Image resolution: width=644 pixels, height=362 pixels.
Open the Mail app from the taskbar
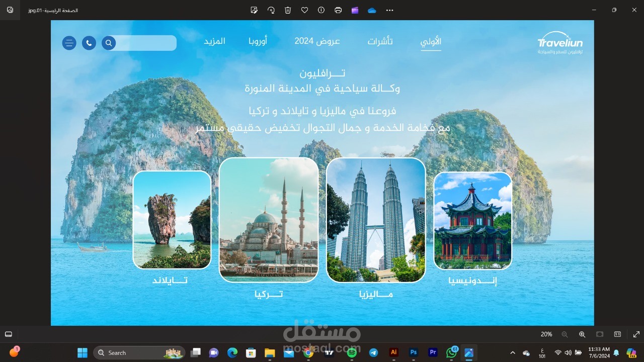[x=288, y=352]
